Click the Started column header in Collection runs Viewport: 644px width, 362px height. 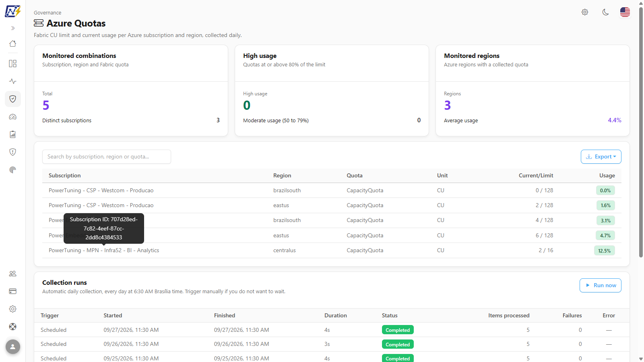pos(113,316)
